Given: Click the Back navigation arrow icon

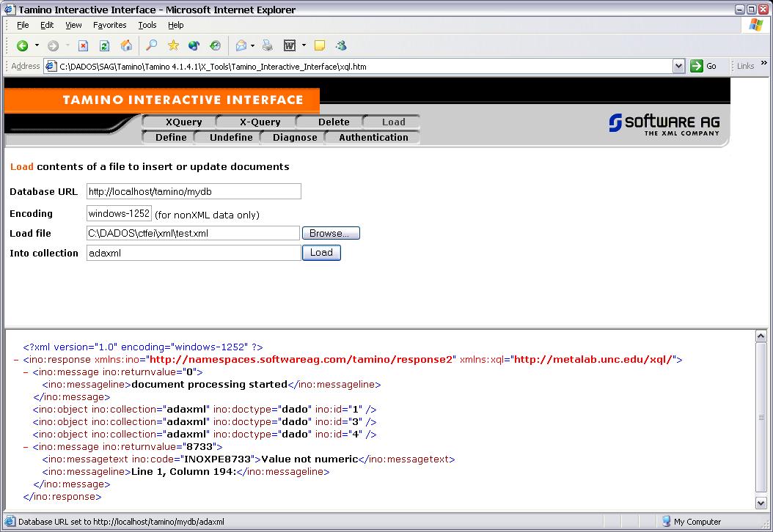Looking at the screenshot, I should pyautogui.click(x=22, y=46).
